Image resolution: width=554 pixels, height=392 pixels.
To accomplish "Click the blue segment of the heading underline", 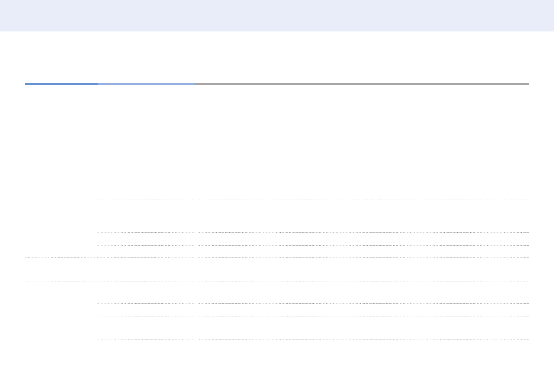I will tap(61, 84).
